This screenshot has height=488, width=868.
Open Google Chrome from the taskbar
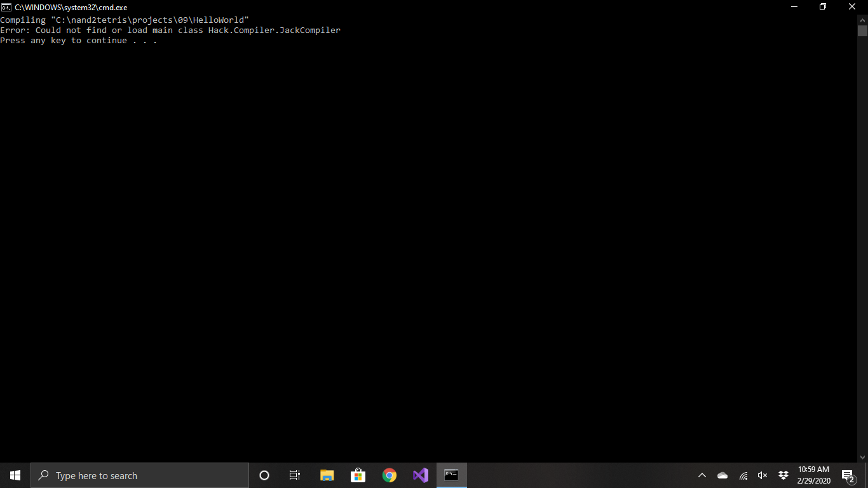[x=390, y=475]
